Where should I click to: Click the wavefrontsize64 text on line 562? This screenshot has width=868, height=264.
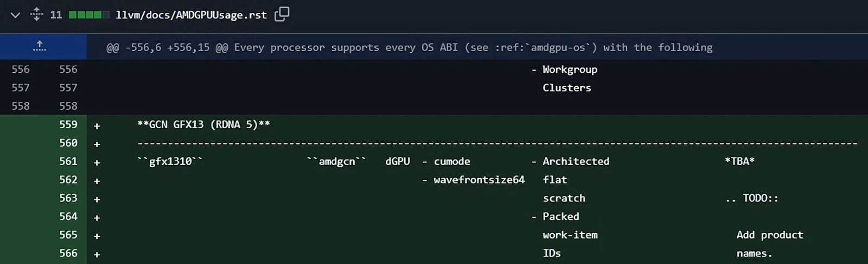(x=479, y=180)
